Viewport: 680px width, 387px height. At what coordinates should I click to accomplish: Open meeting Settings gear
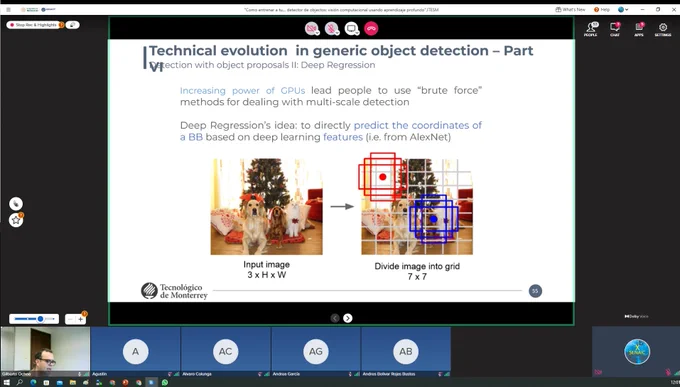tap(663, 29)
